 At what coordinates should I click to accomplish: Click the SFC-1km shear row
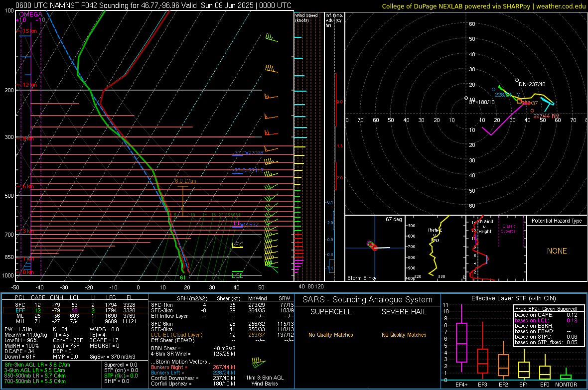pyautogui.click(x=222, y=305)
